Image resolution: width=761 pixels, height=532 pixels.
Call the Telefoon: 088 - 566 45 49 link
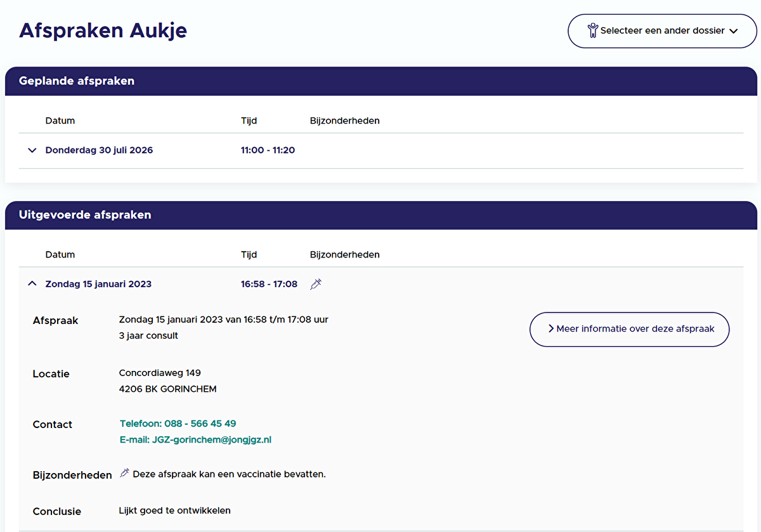pyautogui.click(x=178, y=424)
